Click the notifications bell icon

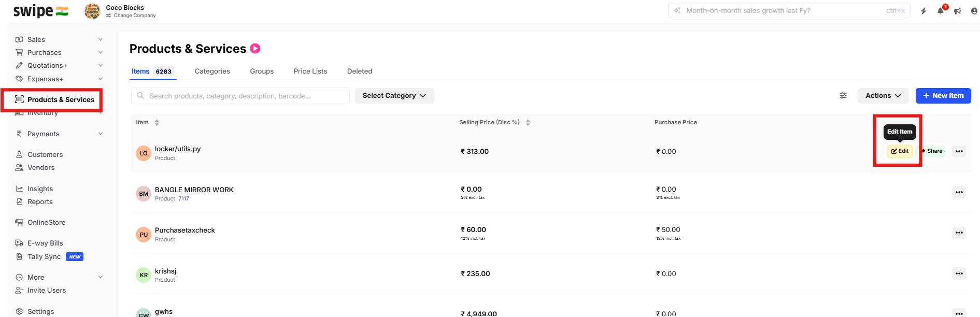click(x=940, y=11)
